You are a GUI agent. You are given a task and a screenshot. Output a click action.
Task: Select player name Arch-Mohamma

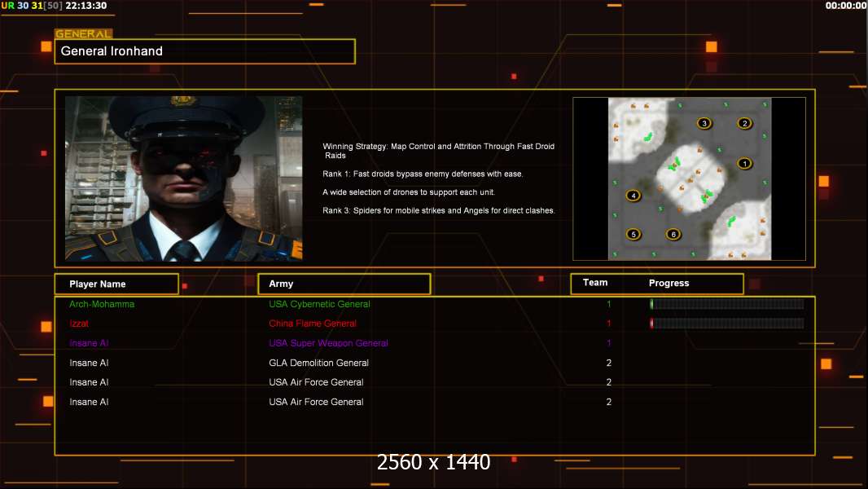pos(102,304)
